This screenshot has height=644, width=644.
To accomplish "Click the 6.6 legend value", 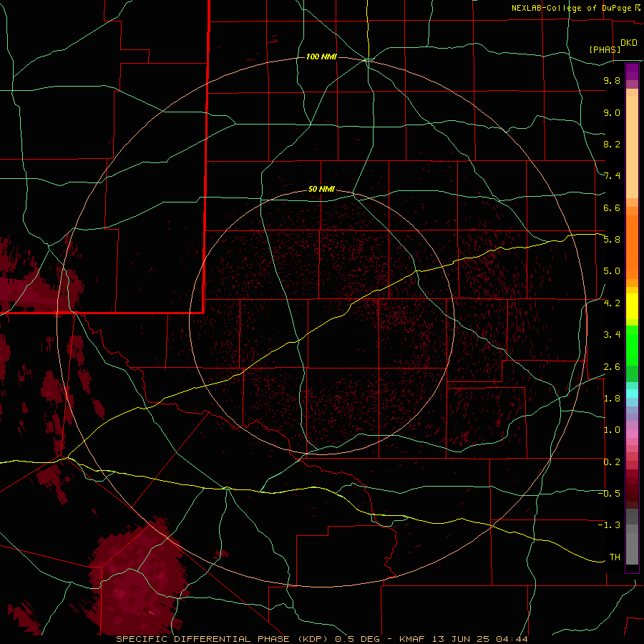I will (612, 208).
